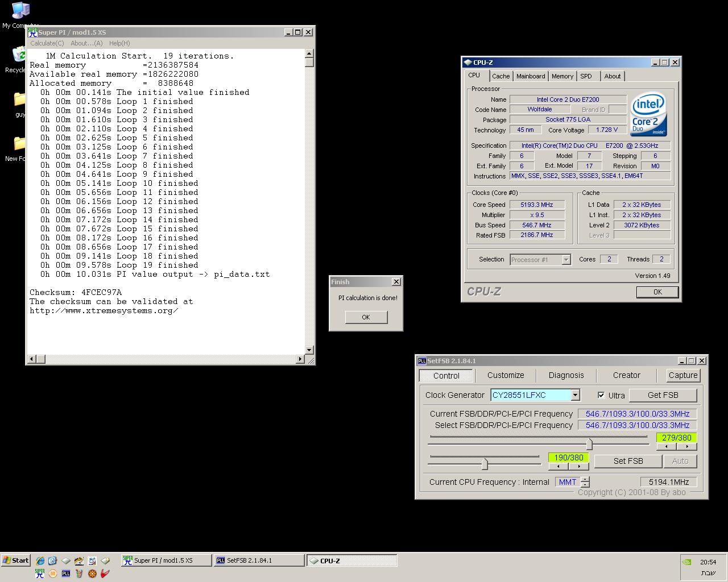Image resolution: width=728 pixels, height=582 pixels.
Task: Switch to the About tab in CPU-Z
Action: tap(613, 76)
